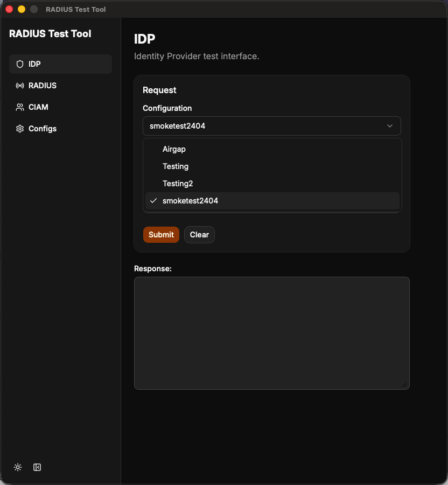Click the chevron in the Configuration dropdown

tap(390, 126)
